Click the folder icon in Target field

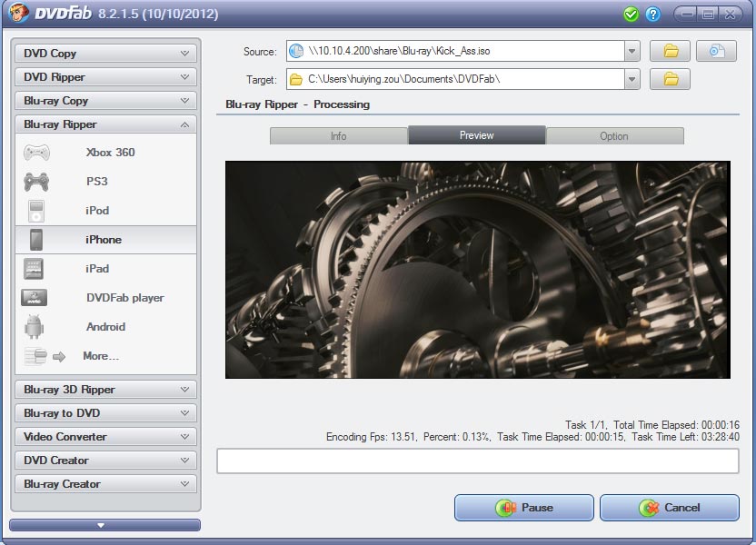[296, 80]
